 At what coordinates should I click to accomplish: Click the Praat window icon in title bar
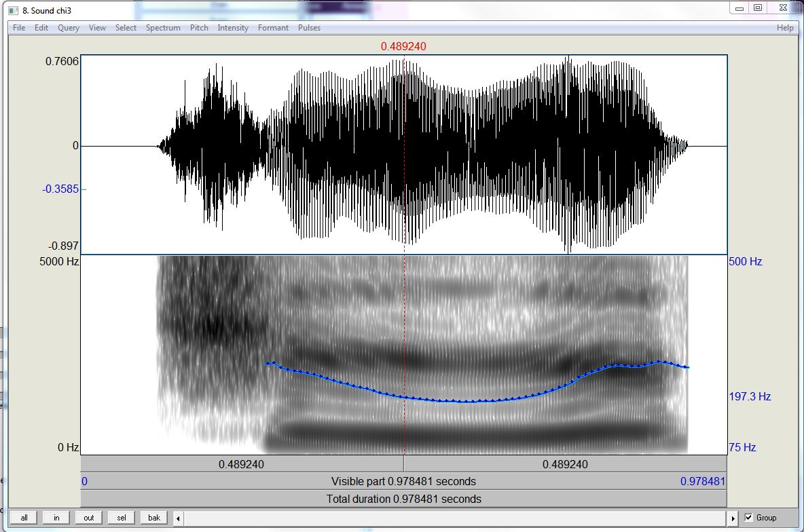click(x=14, y=10)
